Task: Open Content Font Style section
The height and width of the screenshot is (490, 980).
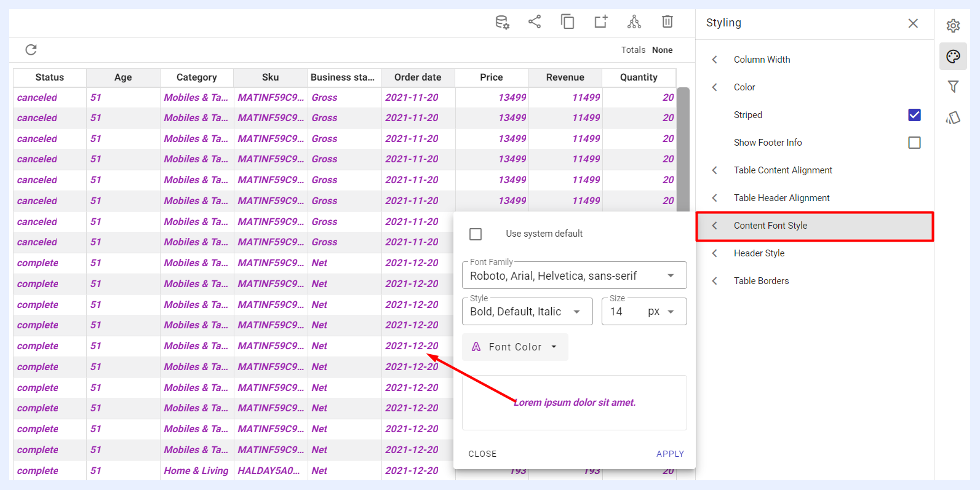Action: (x=815, y=226)
